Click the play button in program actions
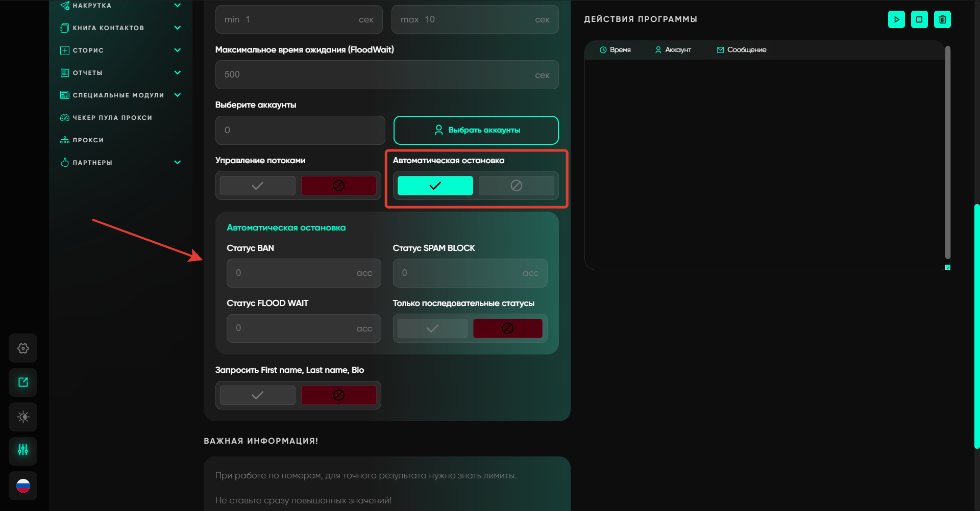The width and height of the screenshot is (980, 511). pyautogui.click(x=896, y=19)
